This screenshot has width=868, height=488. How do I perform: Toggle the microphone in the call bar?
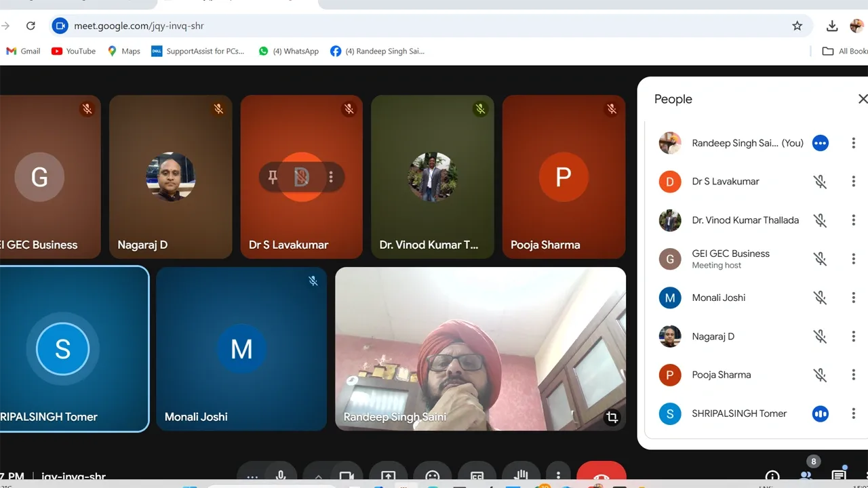[x=279, y=476]
